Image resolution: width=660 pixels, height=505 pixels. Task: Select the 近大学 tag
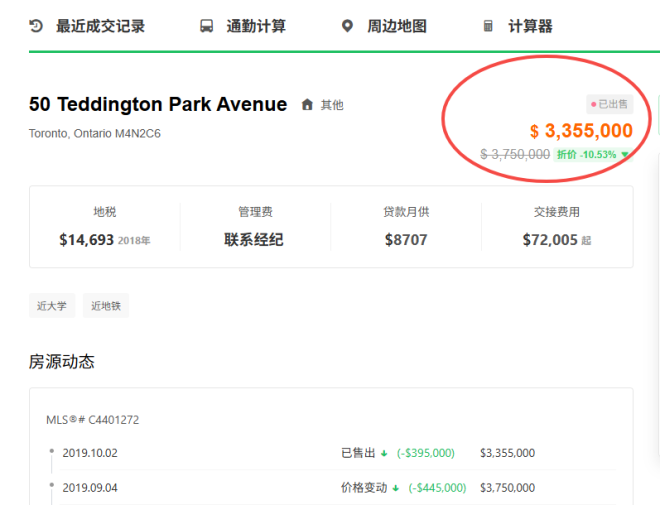coord(52,306)
